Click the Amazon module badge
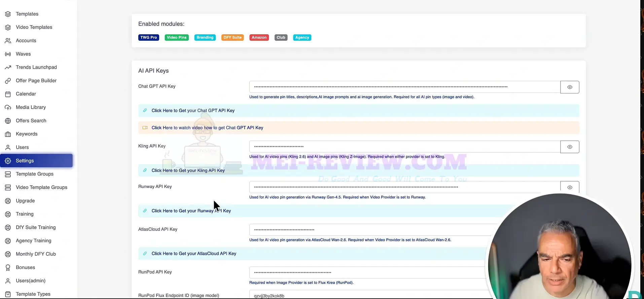Screen dimensions: 644x299 pyautogui.click(x=259, y=38)
